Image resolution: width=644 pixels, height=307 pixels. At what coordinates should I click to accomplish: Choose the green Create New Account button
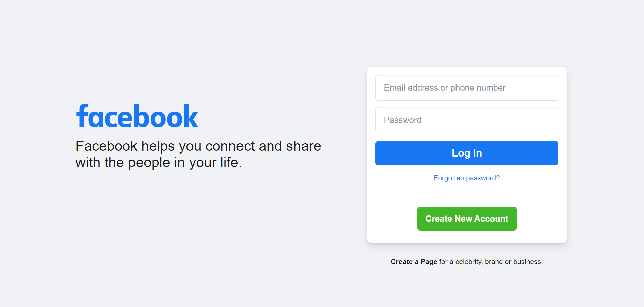tap(467, 218)
